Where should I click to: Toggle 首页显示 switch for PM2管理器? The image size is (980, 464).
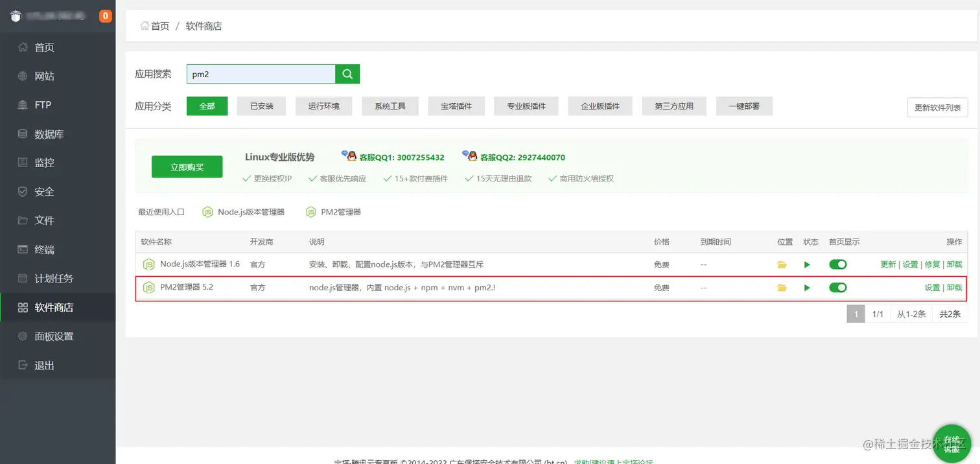pyautogui.click(x=838, y=288)
